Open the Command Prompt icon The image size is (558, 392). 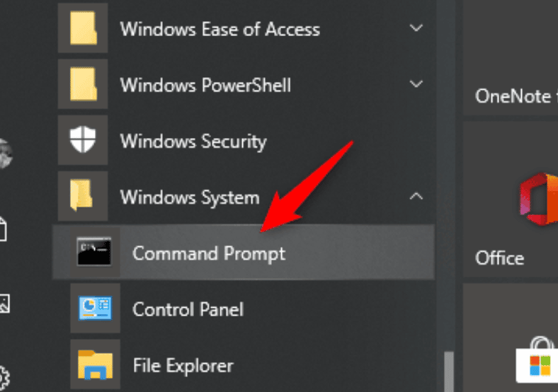(x=94, y=252)
